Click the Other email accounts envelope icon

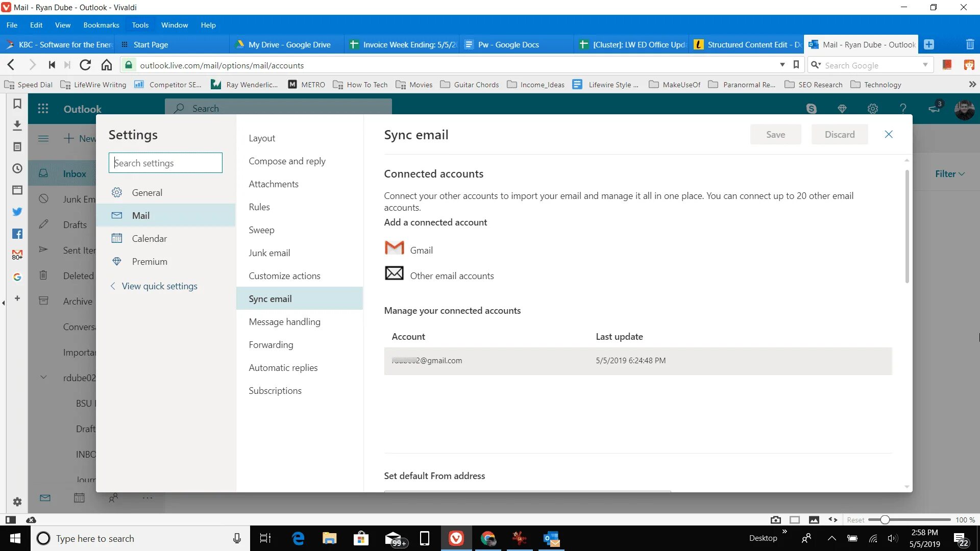tap(394, 274)
